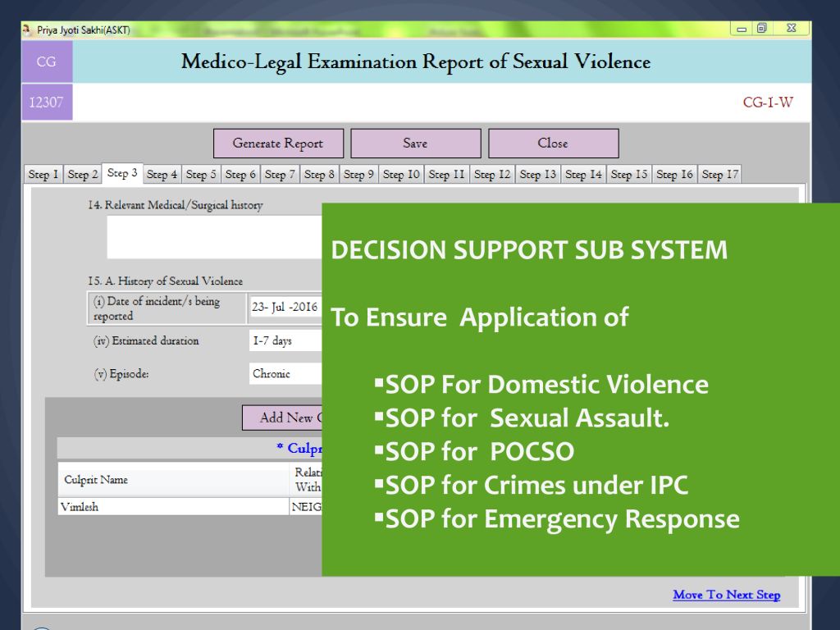Jump to the Step 10 tab
Screen dimensions: 840x630
(x=401, y=175)
